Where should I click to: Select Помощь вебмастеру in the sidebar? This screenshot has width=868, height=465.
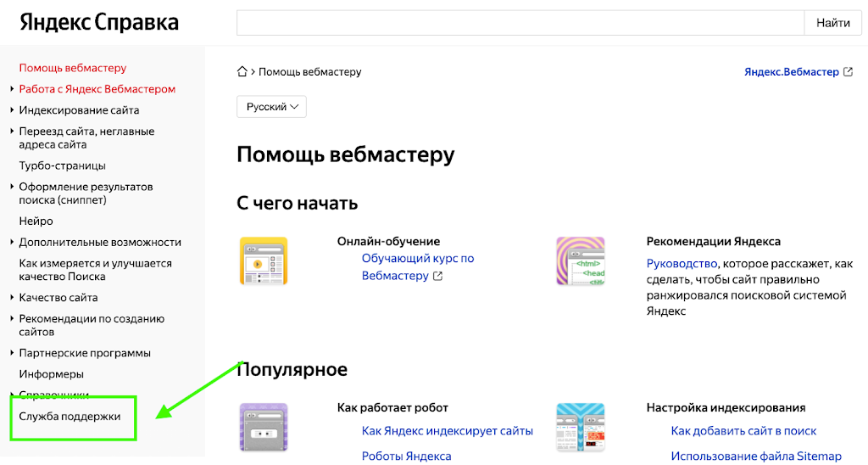click(73, 68)
